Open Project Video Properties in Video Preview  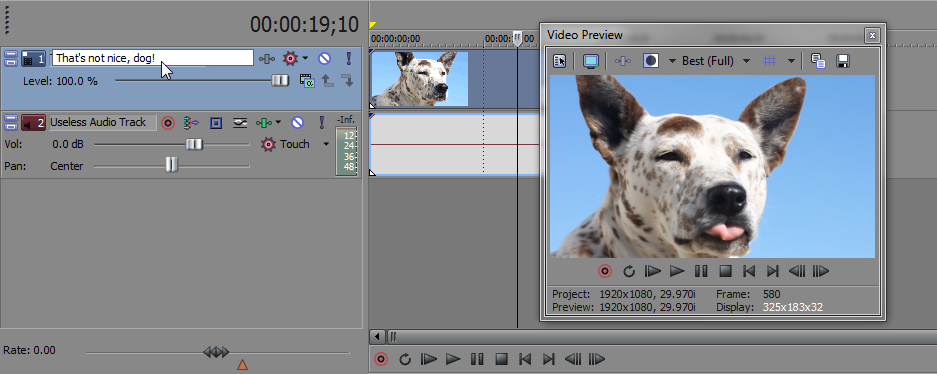[560, 61]
